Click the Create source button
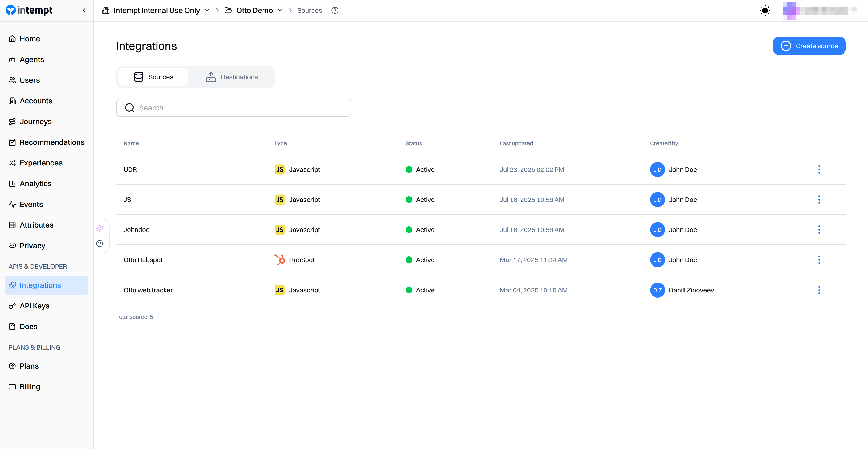The width and height of the screenshot is (868, 449). tap(809, 46)
